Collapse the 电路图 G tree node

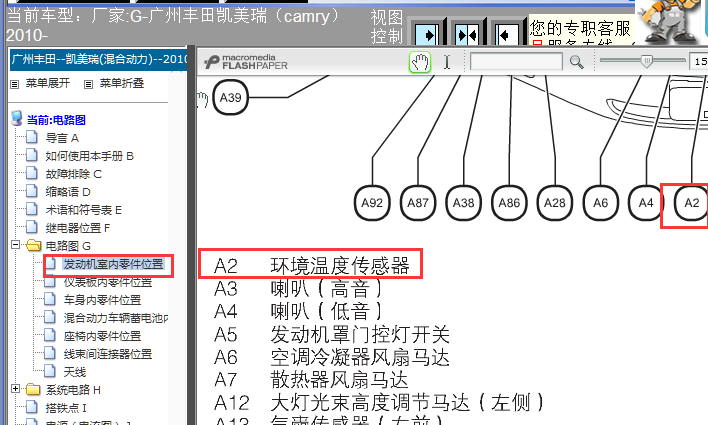coord(15,245)
